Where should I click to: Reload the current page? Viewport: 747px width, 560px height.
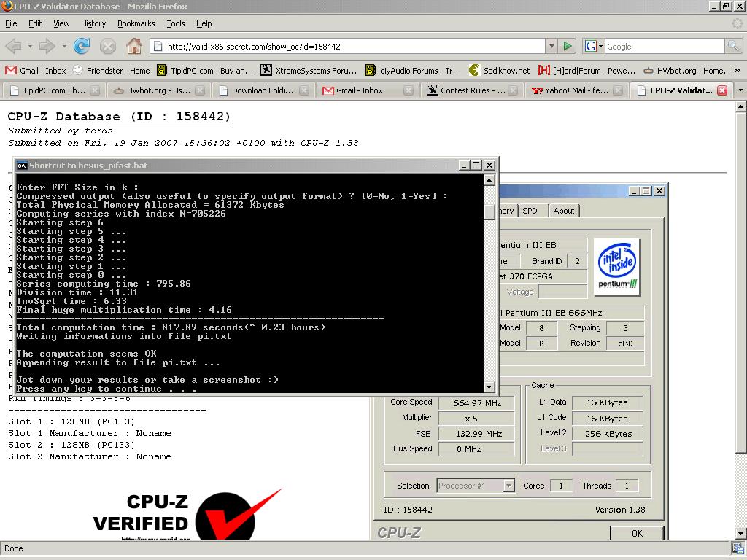coord(82,46)
